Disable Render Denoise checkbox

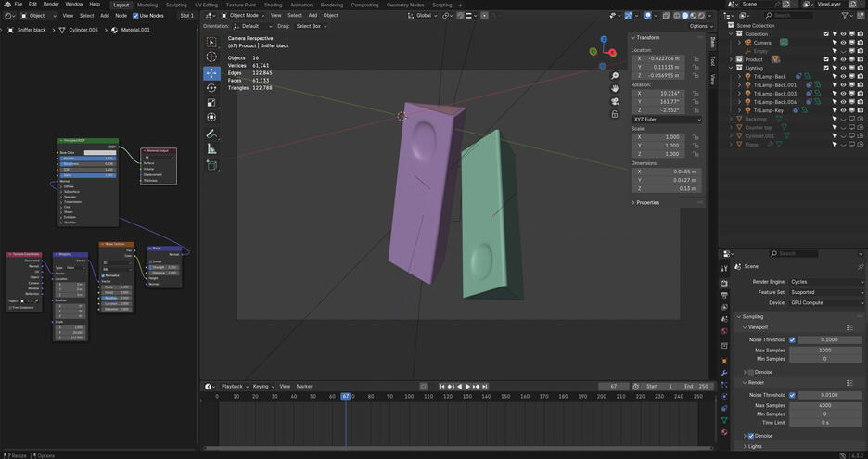(x=751, y=436)
